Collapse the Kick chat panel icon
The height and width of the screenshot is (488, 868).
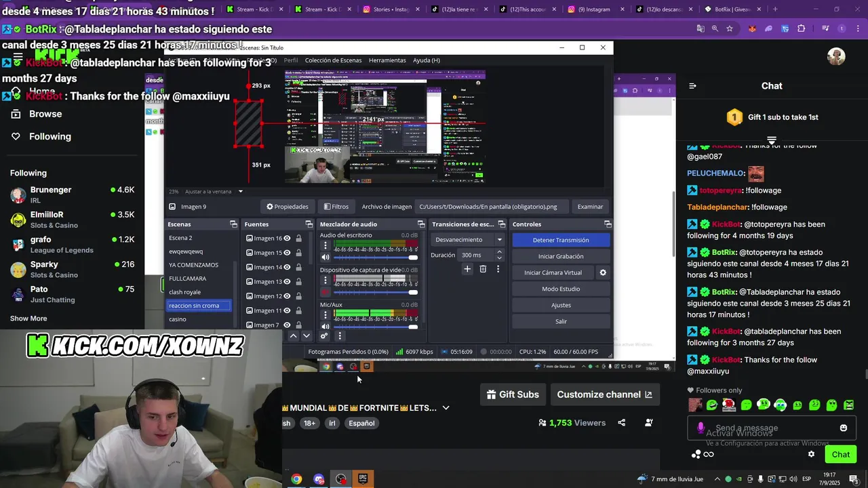pyautogui.click(x=692, y=86)
